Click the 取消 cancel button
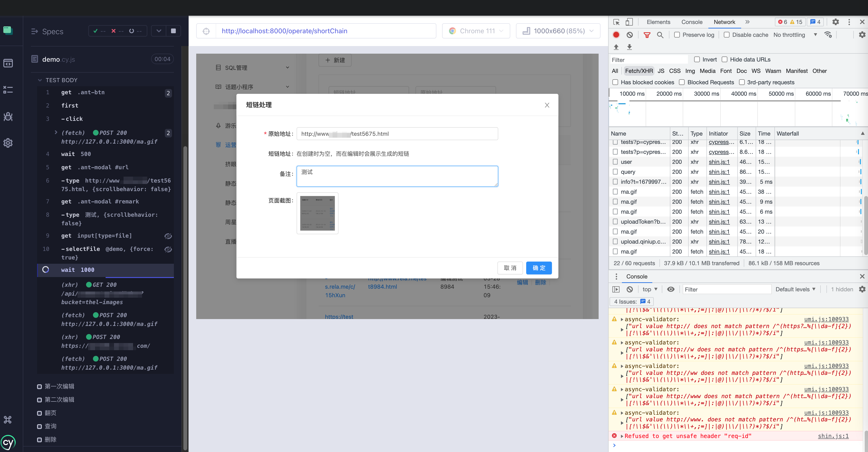This screenshot has width=868, height=452. (x=510, y=268)
